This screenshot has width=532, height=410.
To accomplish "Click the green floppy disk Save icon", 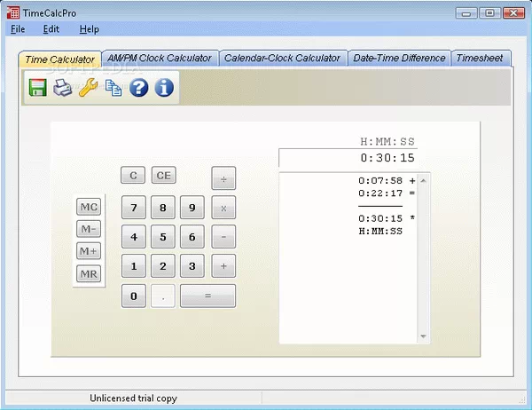I will click(x=37, y=88).
